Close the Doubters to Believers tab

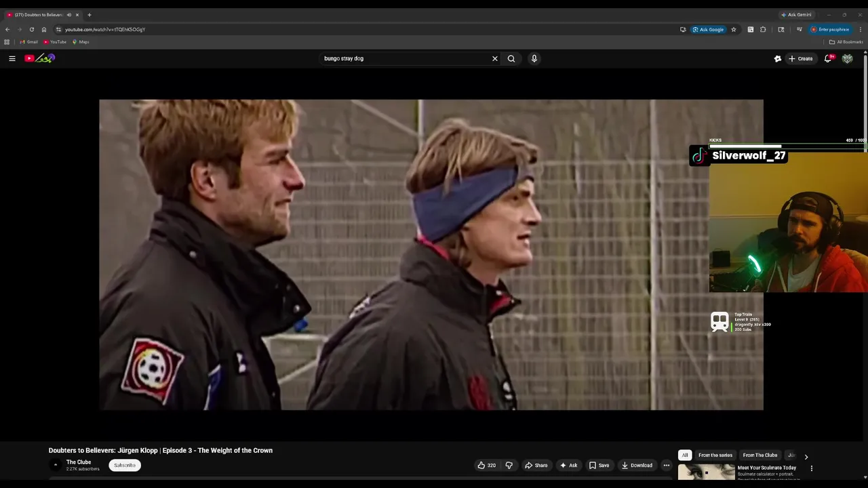pyautogui.click(x=77, y=14)
